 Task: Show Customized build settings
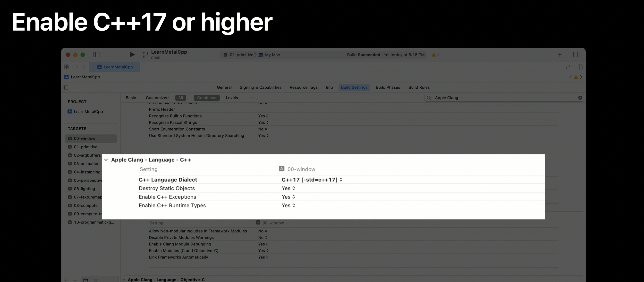(157, 98)
